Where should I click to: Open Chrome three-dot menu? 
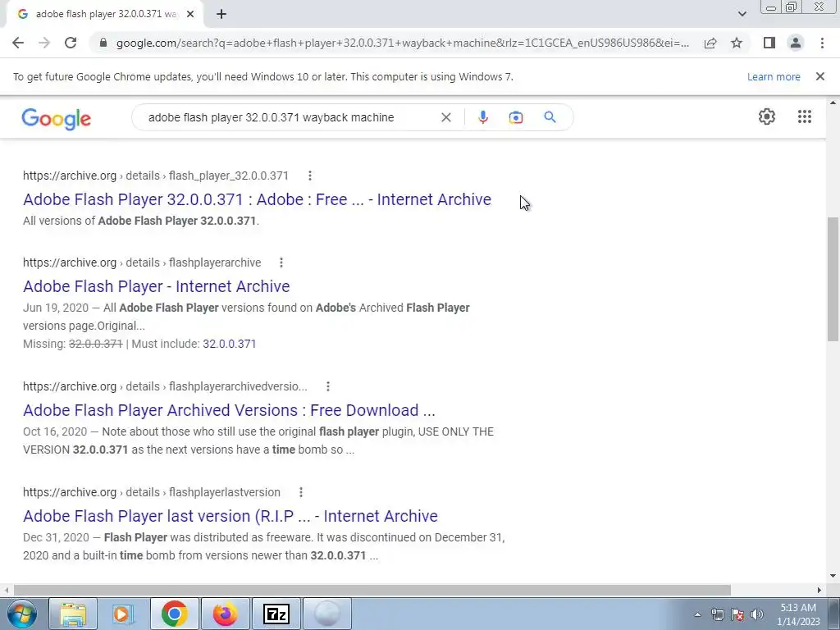(x=822, y=43)
